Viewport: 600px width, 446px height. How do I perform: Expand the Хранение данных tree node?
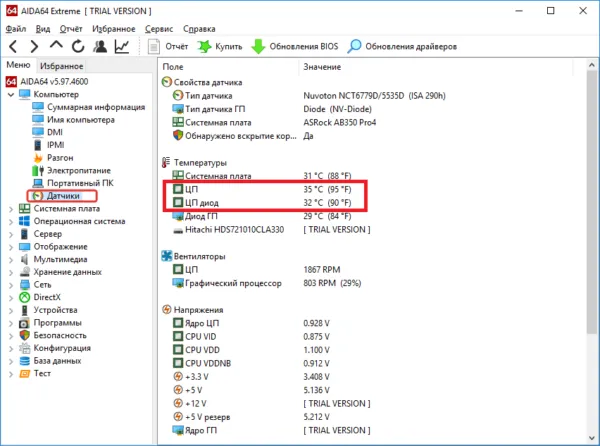[x=11, y=272]
